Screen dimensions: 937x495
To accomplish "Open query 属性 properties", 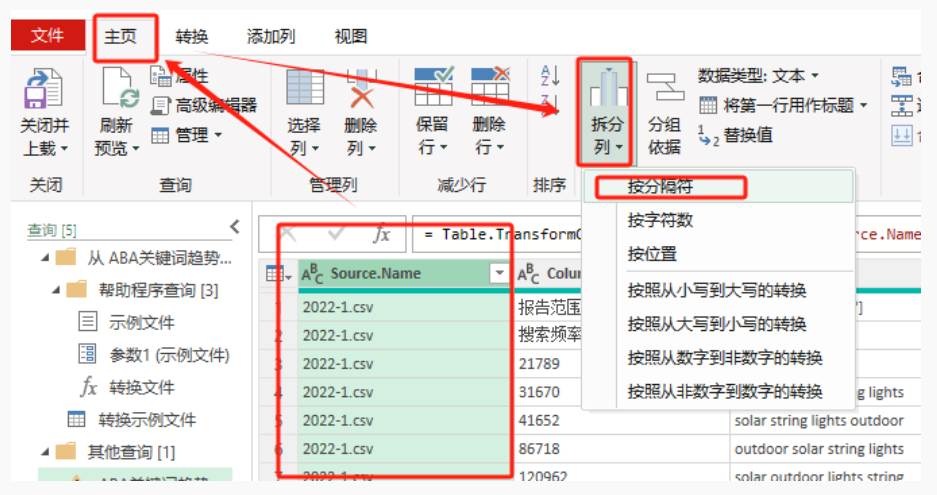I will tap(179, 76).
